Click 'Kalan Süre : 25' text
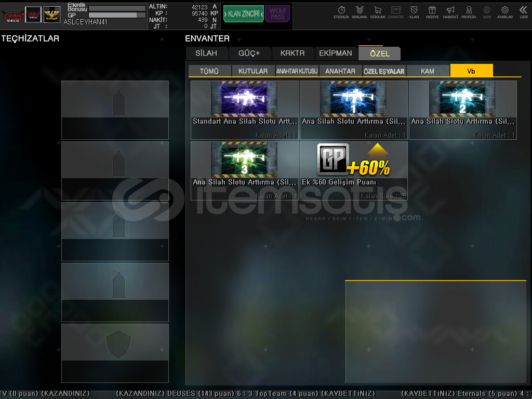The height and width of the screenshot is (399, 532). (x=383, y=196)
